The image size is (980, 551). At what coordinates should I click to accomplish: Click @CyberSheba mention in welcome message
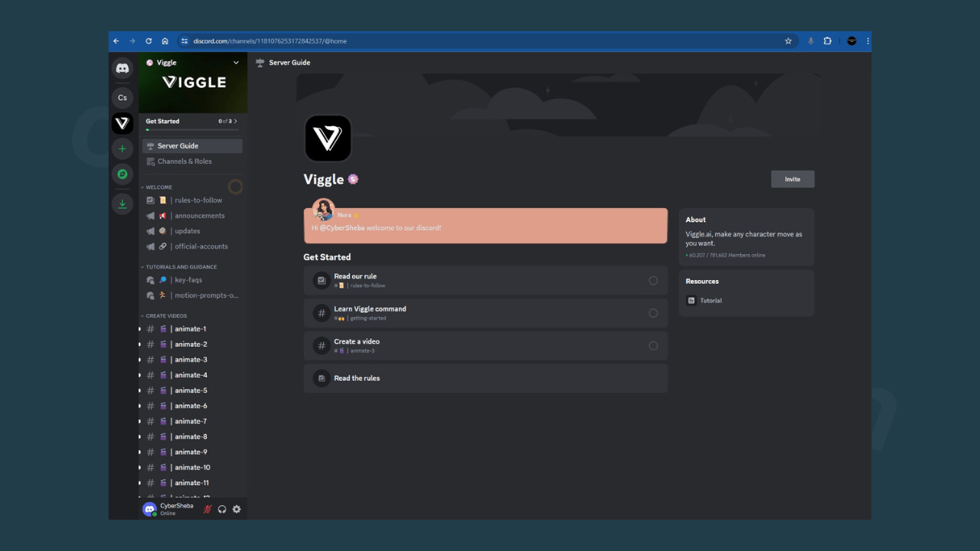341,228
